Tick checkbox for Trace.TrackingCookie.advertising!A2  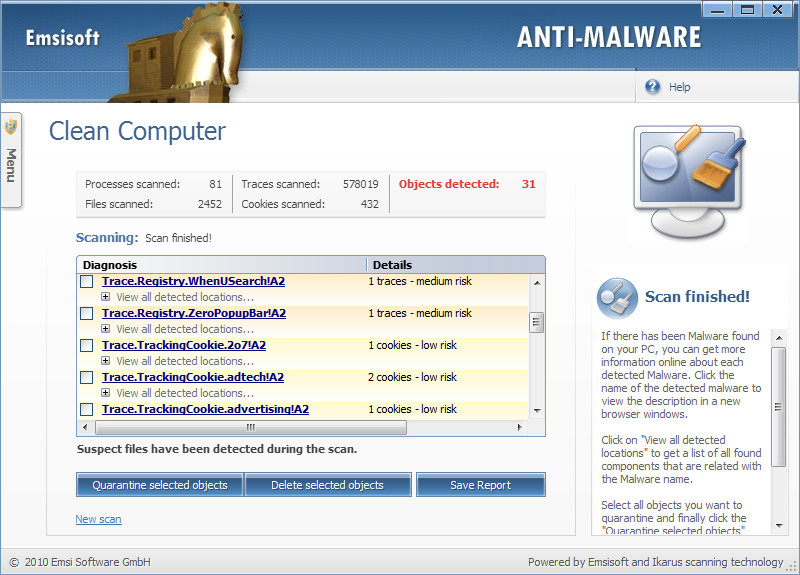[x=87, y=409]
